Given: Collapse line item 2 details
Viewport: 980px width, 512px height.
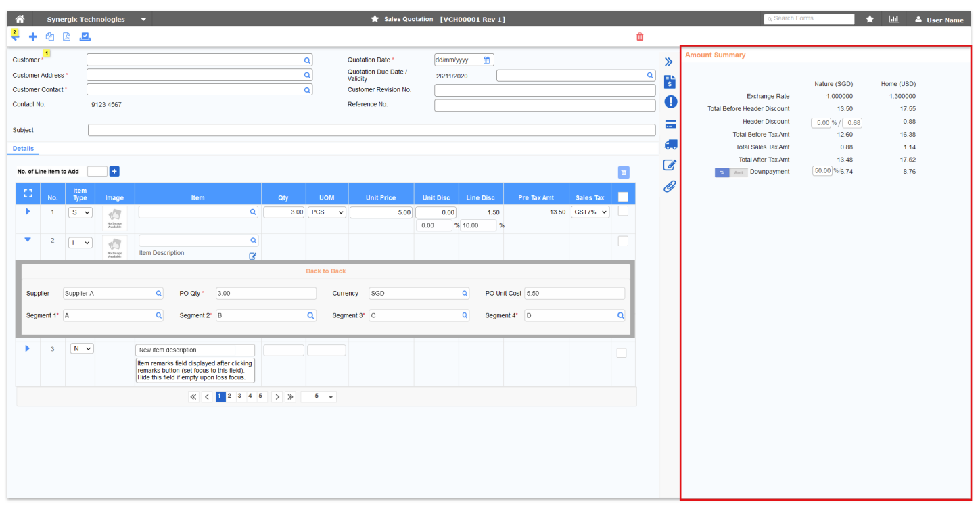Looking at the screenshot, I should coord(27,240).
